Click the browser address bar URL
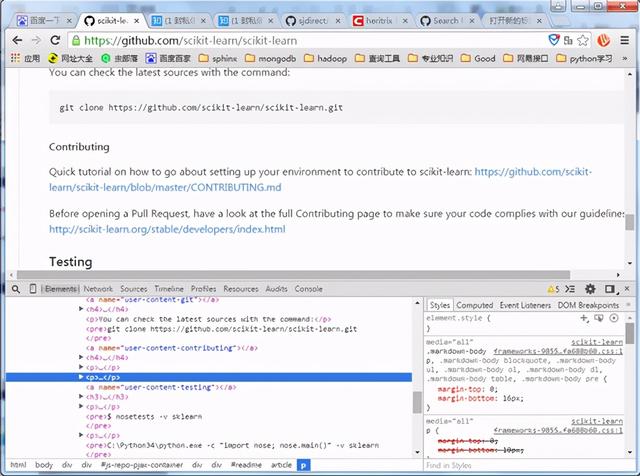The height and width of the screenshot is (476, 640). [x=190, y=40]
